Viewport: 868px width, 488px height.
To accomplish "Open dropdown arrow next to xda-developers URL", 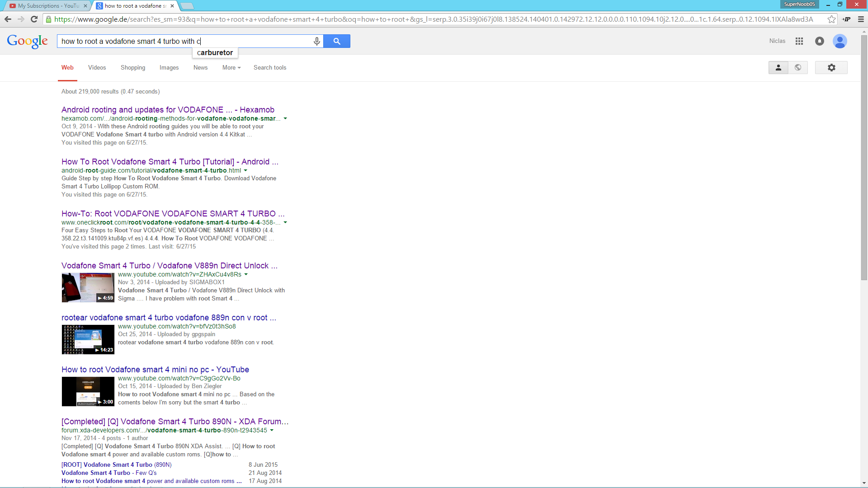I will click(x=272, y=430).
